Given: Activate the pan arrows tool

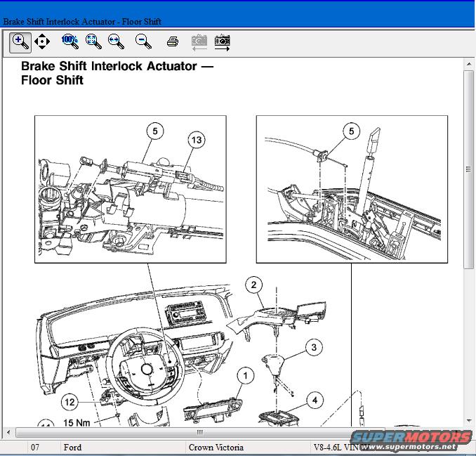Looking at the screenshot, I should point(42,42).
